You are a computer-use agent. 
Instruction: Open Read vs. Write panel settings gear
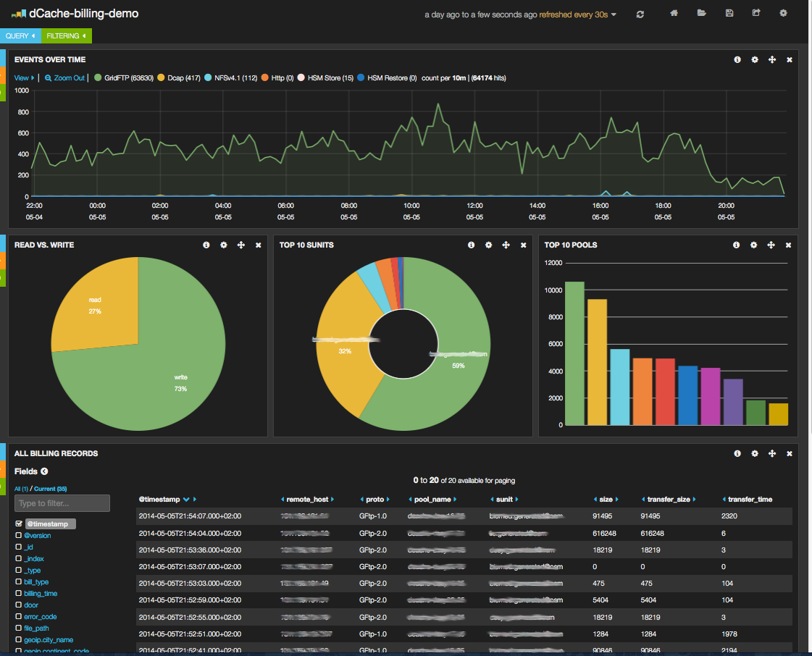224,245
